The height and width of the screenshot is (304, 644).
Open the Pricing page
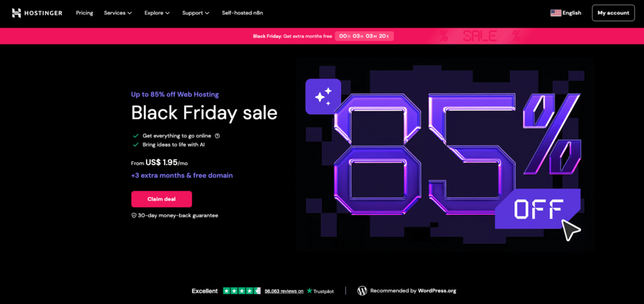(84, 13)
